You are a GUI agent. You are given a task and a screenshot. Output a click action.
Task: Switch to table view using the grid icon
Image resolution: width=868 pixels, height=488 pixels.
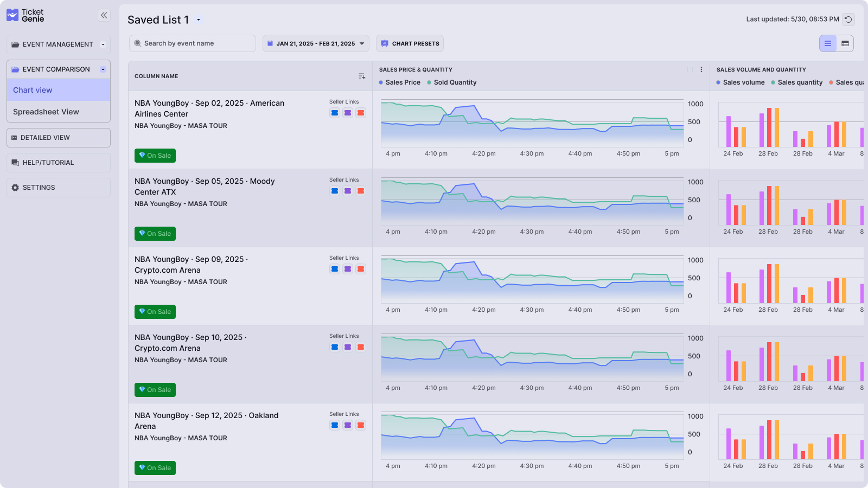coord(846,43)
